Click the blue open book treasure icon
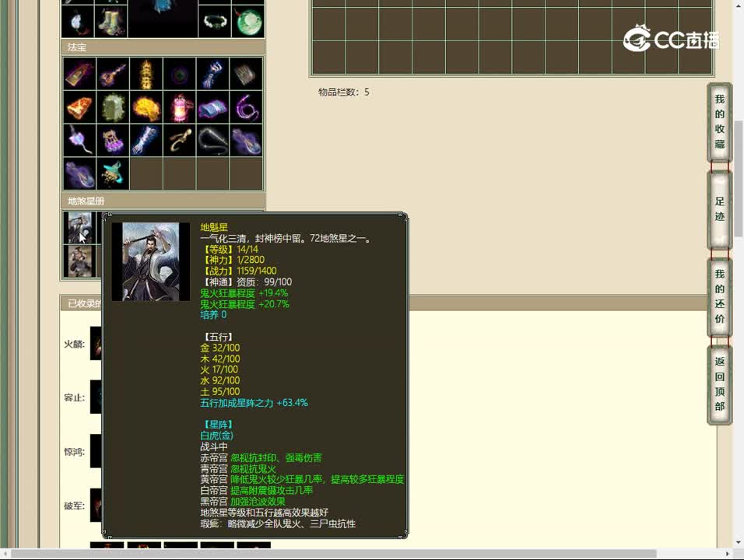This screenshot has height=560, width=744. [x=212, y=107]
